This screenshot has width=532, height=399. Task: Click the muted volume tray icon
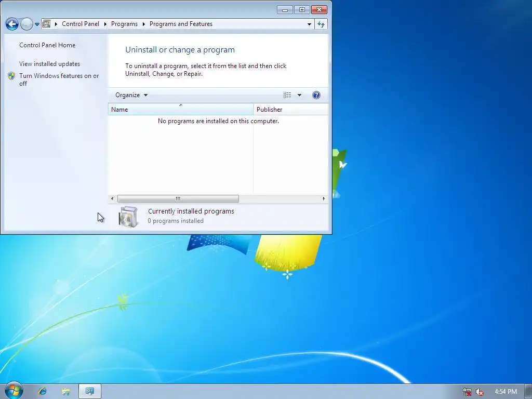point(480,392)
